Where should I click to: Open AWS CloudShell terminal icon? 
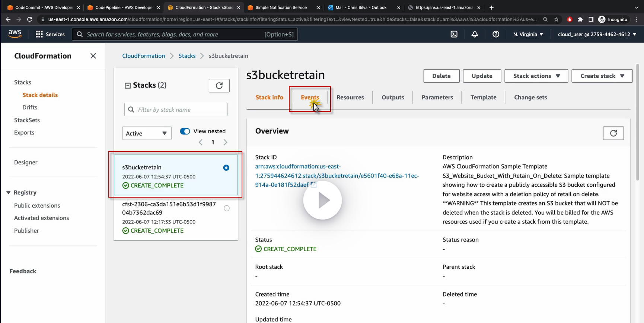454,34
